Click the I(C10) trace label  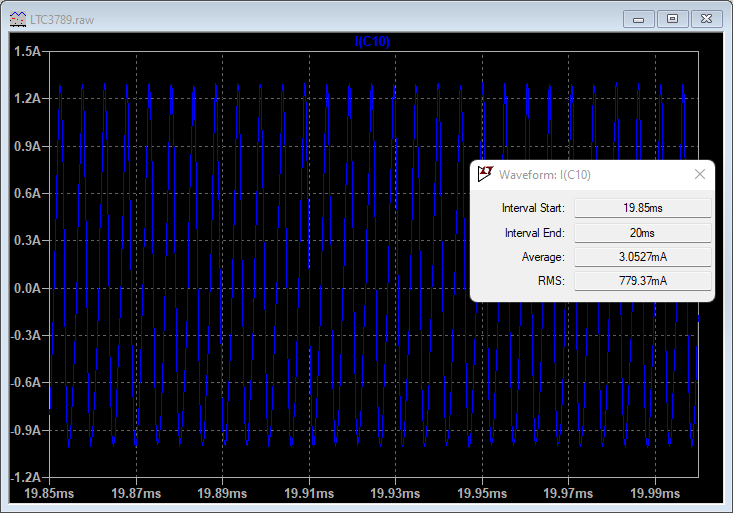coord(372,42)
